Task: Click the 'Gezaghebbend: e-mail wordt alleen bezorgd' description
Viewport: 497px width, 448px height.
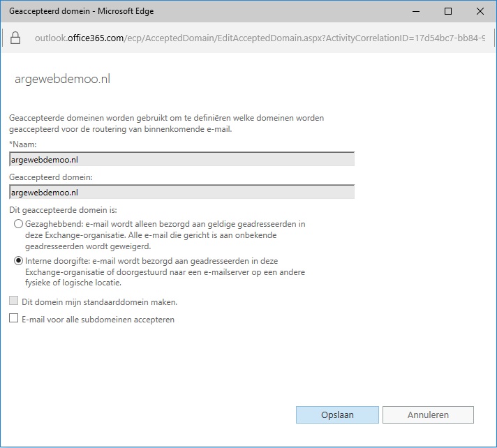Action: coord(165,235)
